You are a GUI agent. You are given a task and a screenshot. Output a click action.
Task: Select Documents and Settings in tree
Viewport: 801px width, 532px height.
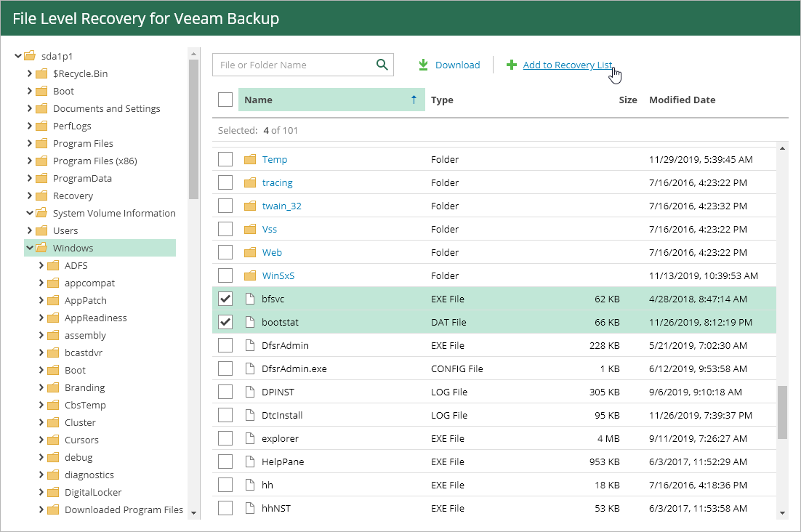tap(106, 109)
